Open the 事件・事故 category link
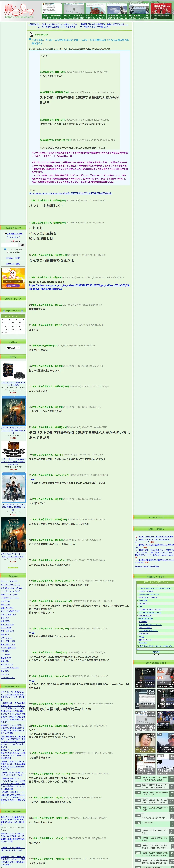The image size is (174, 868). [x=8, y=645]
